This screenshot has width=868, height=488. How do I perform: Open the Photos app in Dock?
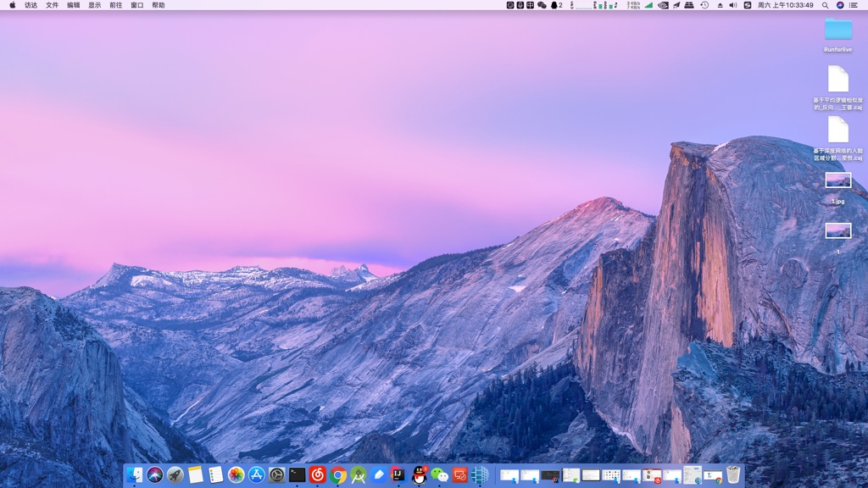[236, 474]
